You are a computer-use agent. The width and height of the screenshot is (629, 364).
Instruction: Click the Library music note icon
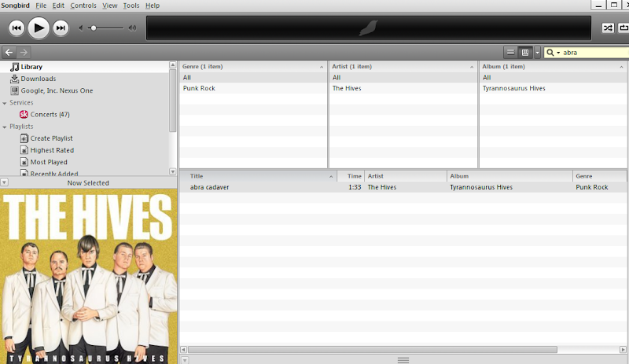click(15, 67)
